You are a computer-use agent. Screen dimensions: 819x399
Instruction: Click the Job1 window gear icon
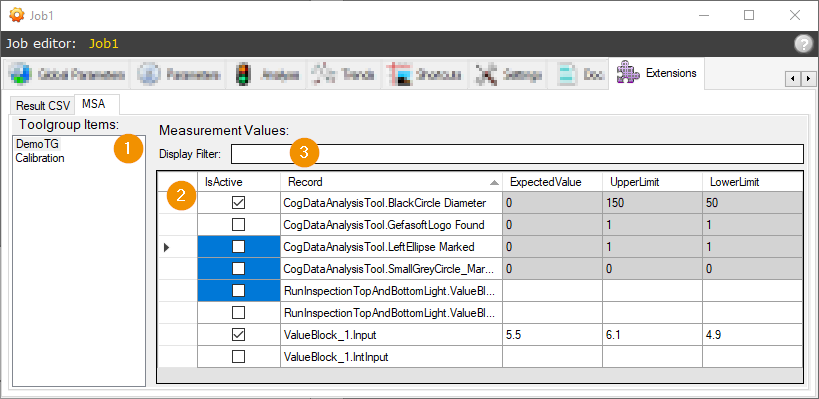click(x=17, y=15)
